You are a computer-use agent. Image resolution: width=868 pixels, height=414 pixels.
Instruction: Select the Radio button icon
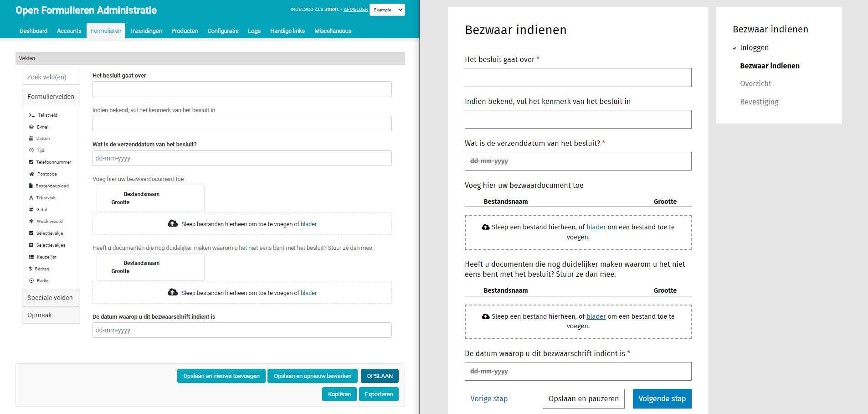pos(31,281)
